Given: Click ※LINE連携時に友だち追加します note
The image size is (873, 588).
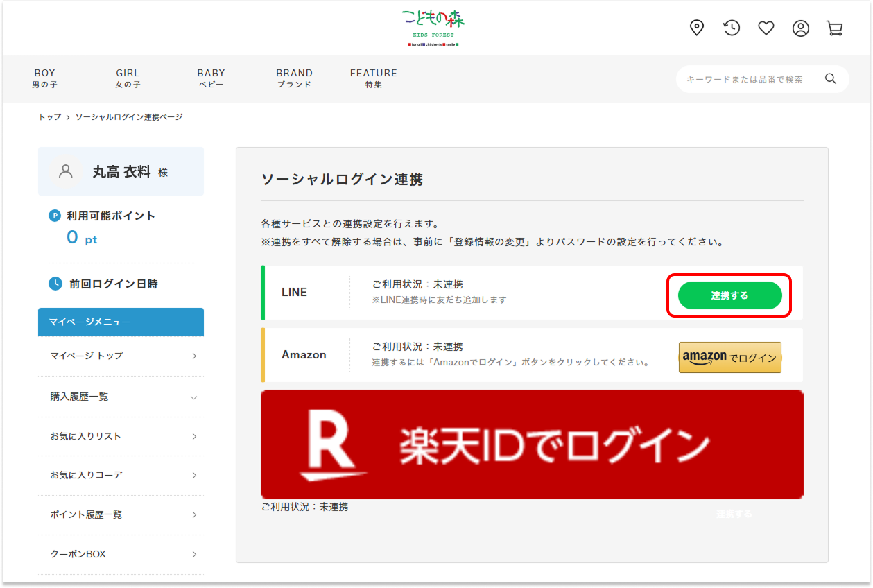Looking at the screenshot, I should (x=439, y=300).
